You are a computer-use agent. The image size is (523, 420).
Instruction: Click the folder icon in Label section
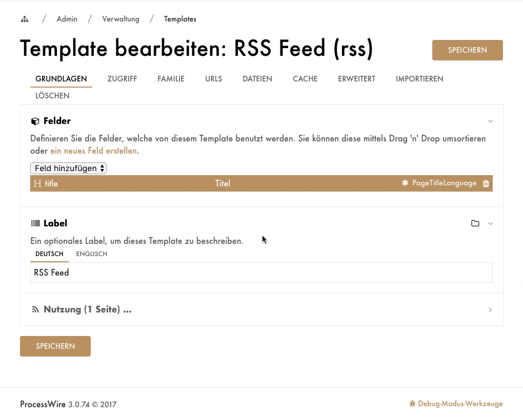coord(475,223)
